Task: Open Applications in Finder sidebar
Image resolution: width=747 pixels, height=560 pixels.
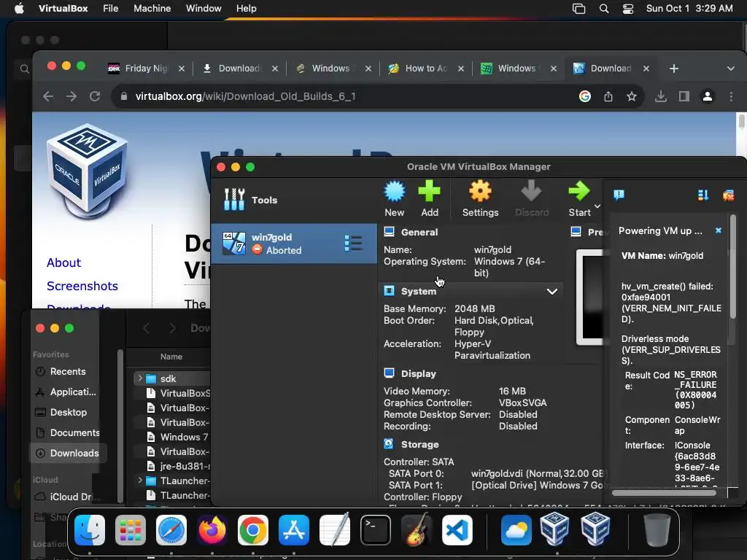Action: tap(68, 392)
